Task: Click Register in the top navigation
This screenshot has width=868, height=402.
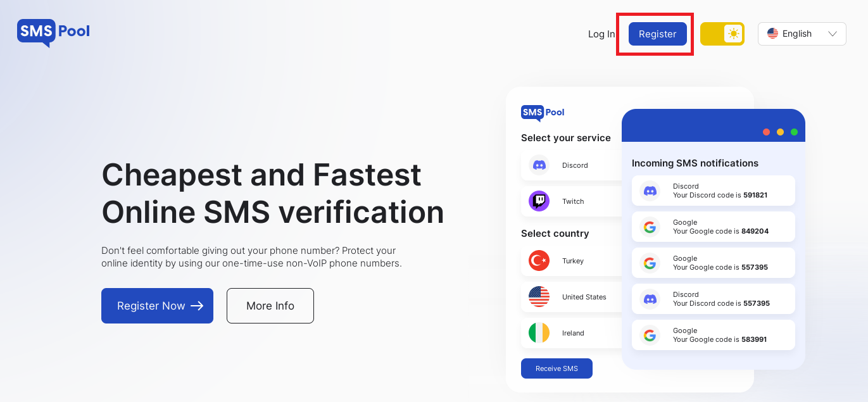Action: coord(658,34)
